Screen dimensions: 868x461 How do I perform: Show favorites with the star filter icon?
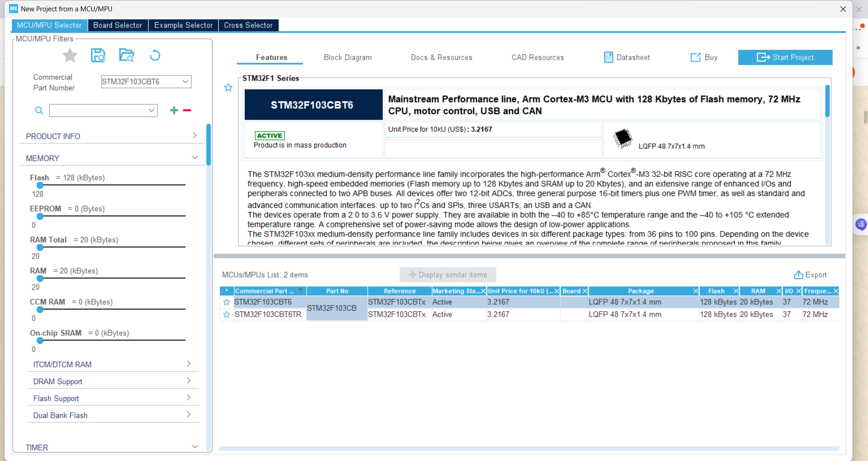(x=70, y=56)
